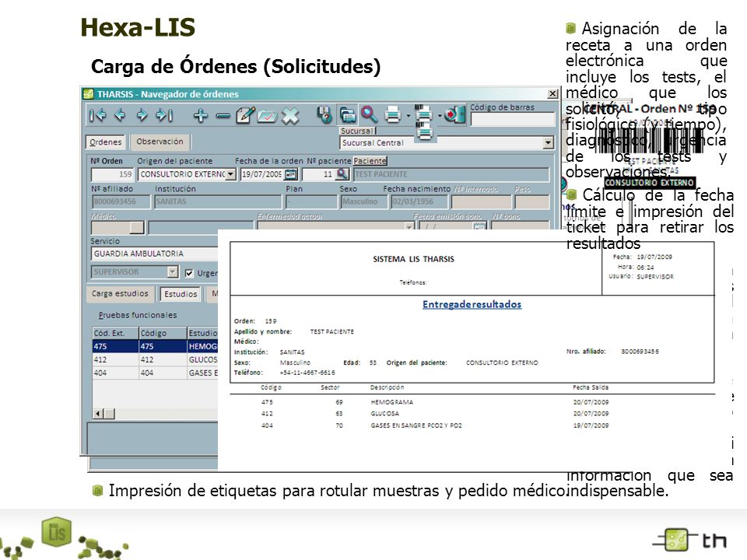Click the Médico lookup button
The image size is (747, 560).
(137, 228)
